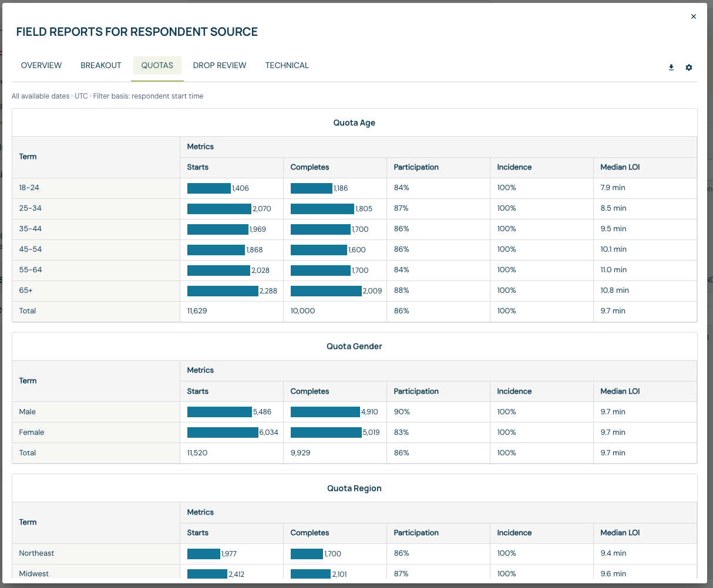Click the '55-64' term row label
The width and height of the screenshot is (713, 588).
pos(31,270)
